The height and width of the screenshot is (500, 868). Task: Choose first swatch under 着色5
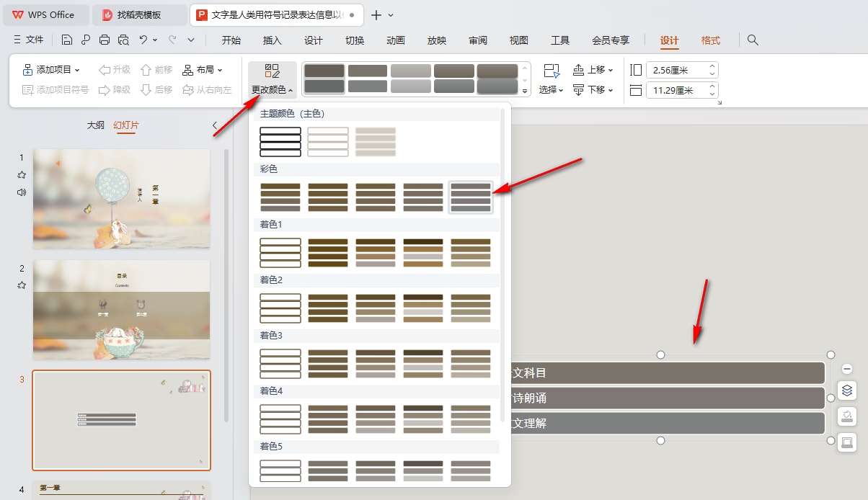(280, 470)
